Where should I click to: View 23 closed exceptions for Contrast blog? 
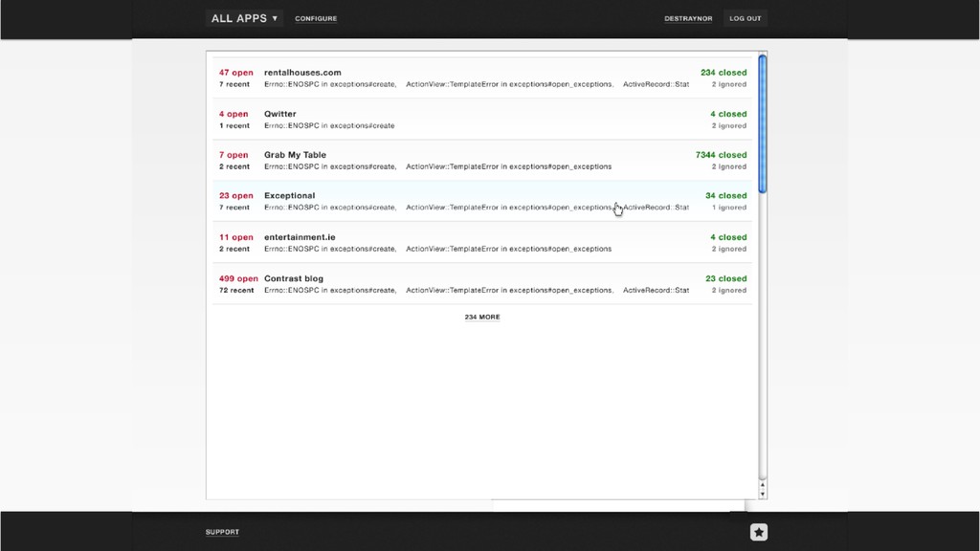tap(726, 278)
